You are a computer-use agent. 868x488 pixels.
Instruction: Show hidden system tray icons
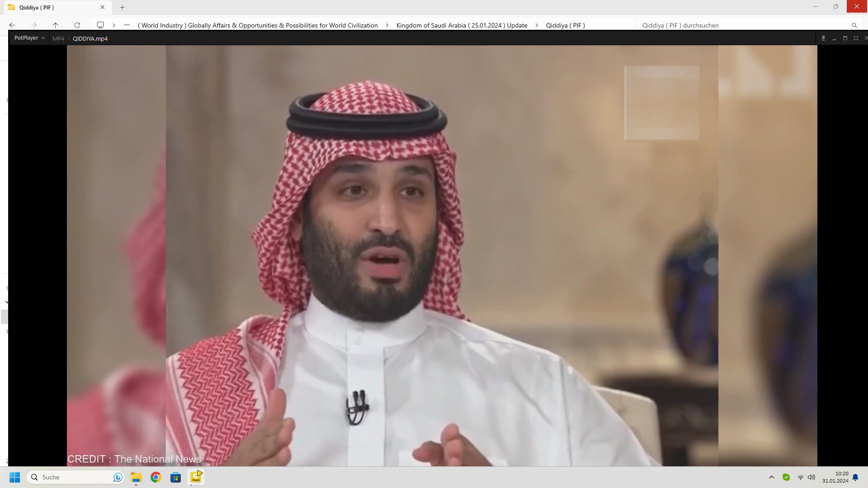click(x=772, y=477)
